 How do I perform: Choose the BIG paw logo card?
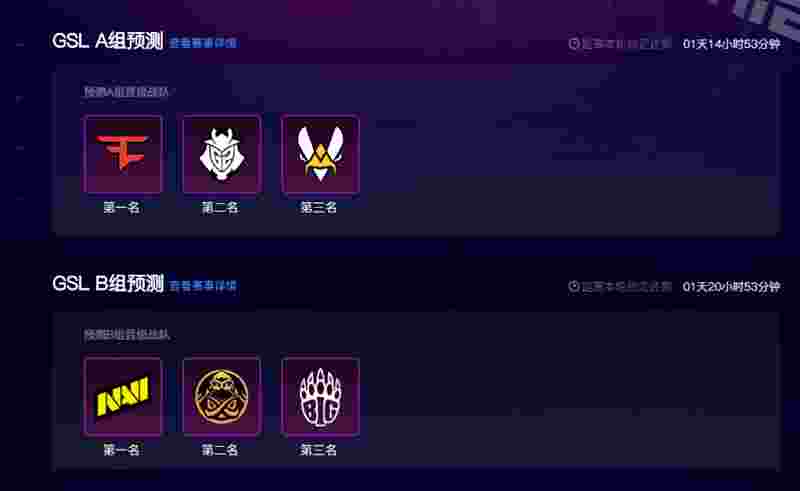tap(320, 397)
